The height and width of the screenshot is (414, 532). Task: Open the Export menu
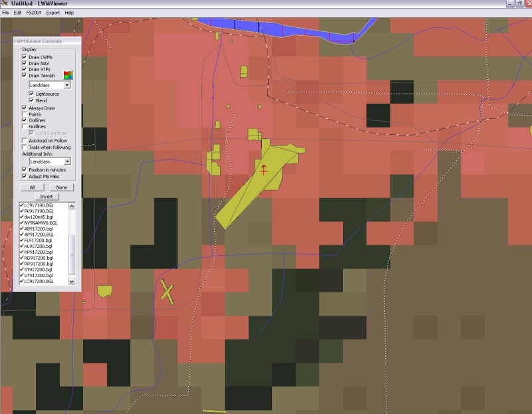point(53,13)
